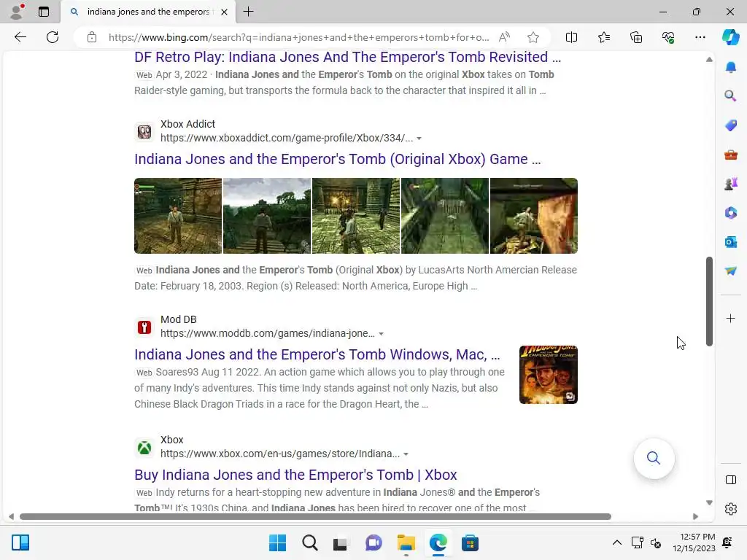This screenshot has height=560, width=747.
Task: Refresh the Bing search page
Action: tap(53, 37)
